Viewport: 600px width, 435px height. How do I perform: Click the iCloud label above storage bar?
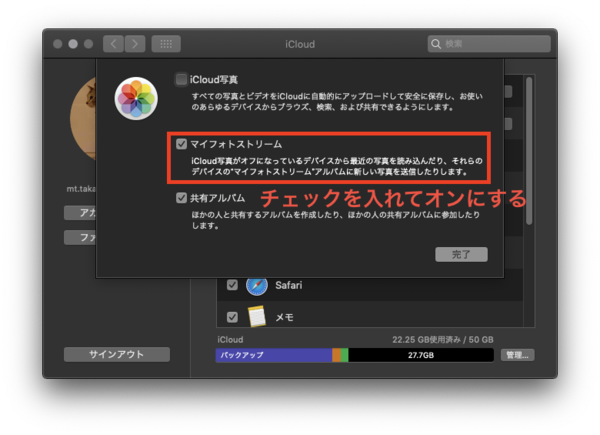tap(230, 340)
